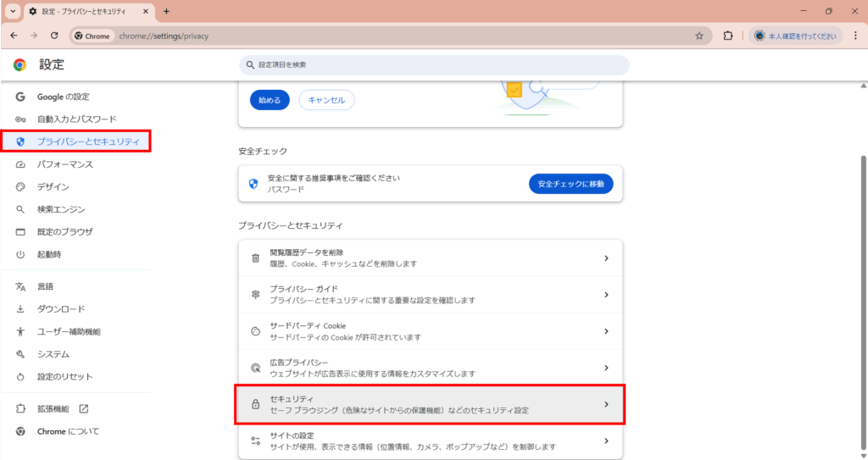This screenshot has height=460, width=868.
Task: Go to 自動入力とパスワード in the sidebar
Action: [x=76, y=119]
